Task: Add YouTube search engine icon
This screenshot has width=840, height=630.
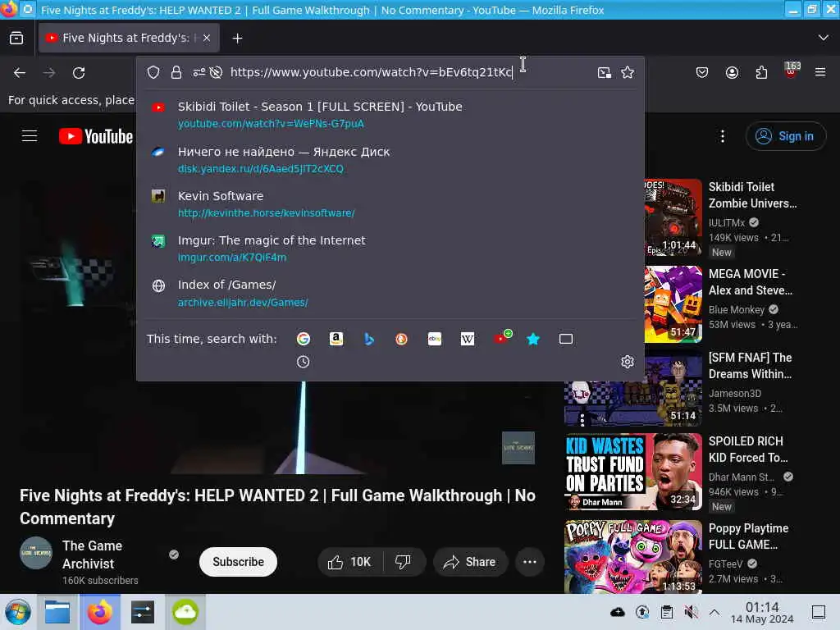Action: click(x=503, y=337)
